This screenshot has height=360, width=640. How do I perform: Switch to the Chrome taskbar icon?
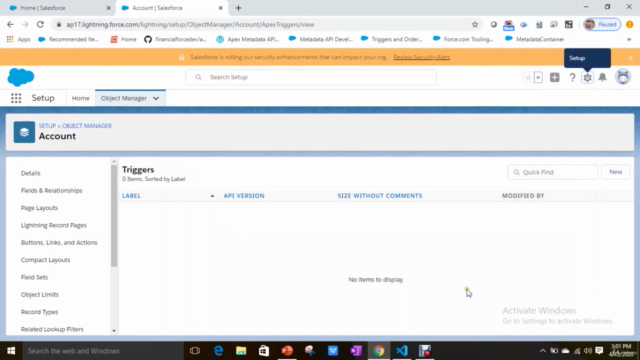tap(379, 351)
